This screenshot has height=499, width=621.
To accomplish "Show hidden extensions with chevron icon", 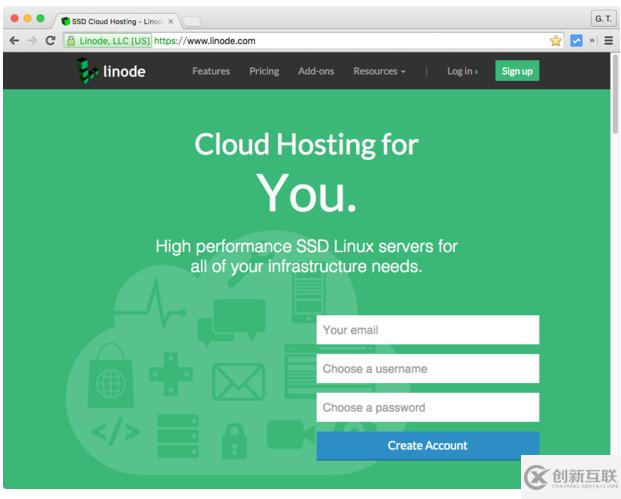I will (x=592, y=40).
